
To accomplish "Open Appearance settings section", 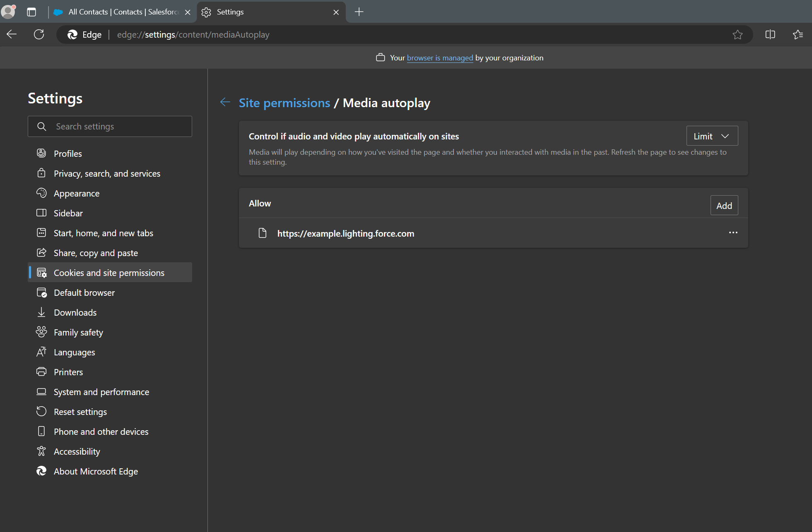I will point(77,194).
